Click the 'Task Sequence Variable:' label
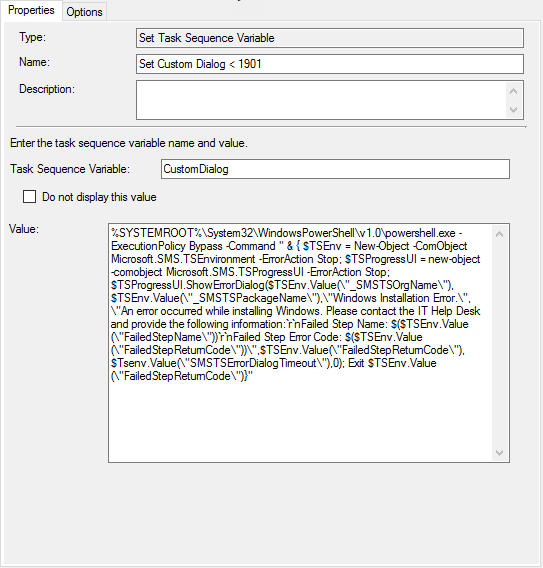 pyautogui.click(x=70, y=169)
